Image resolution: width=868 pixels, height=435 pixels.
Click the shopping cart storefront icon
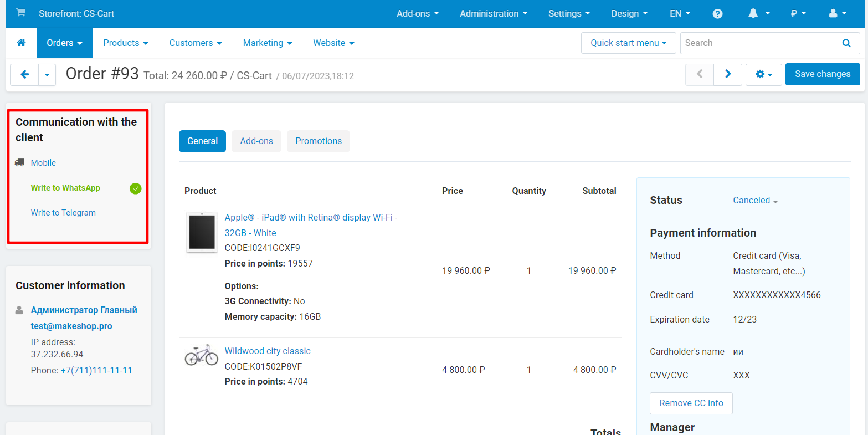20,13
